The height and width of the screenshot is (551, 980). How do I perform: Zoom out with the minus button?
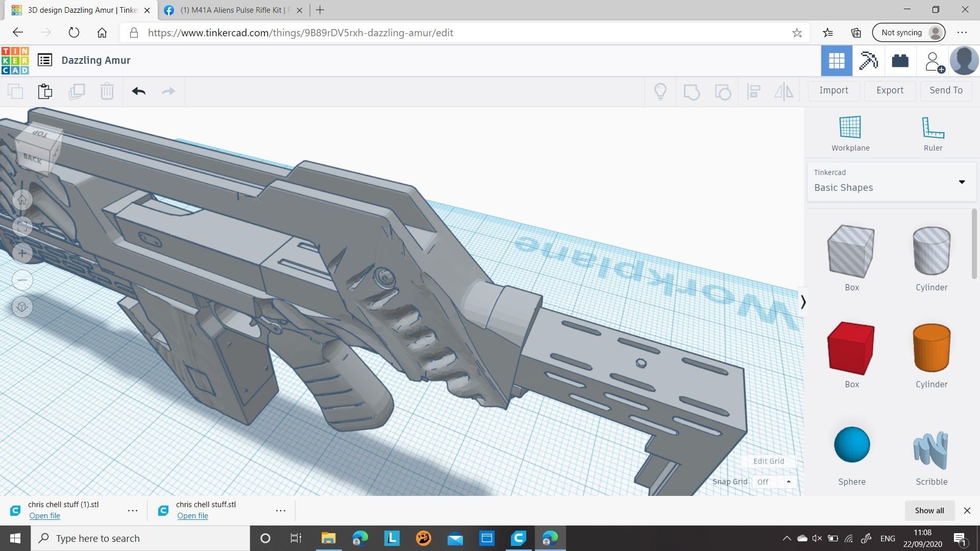click(22, 280)
